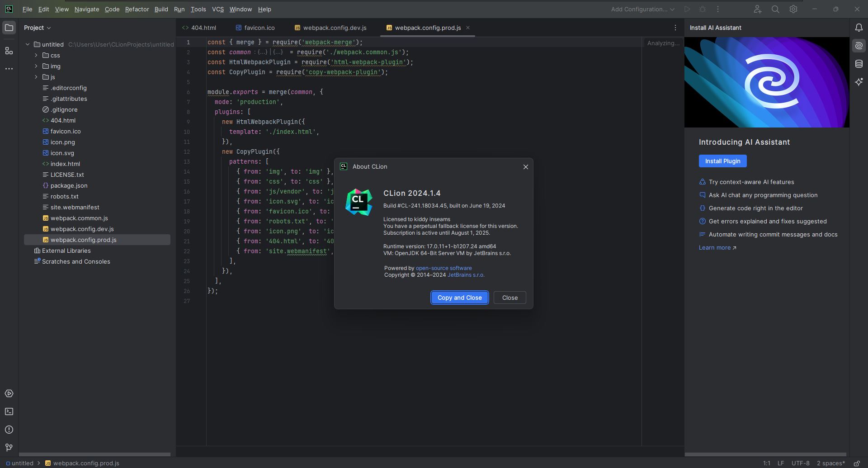868x468 pixels.
Task: Expand the css folder
Action: coord(36,55)
